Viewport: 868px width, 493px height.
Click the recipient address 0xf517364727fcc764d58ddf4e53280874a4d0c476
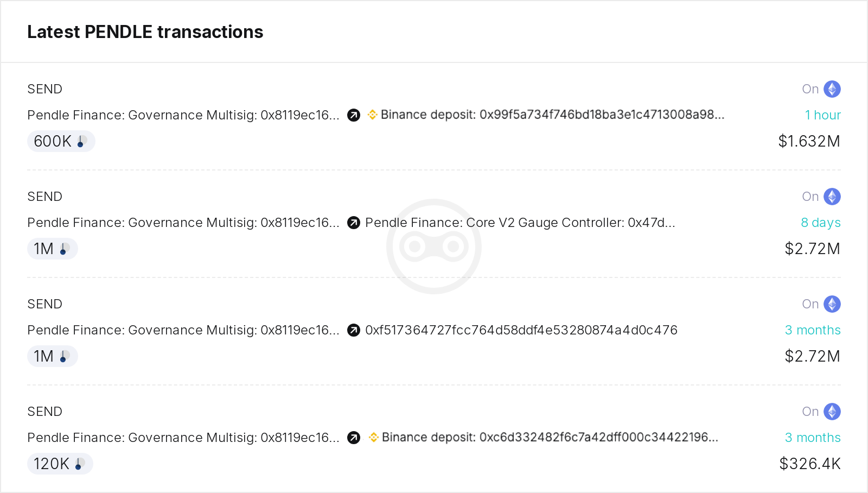point(521,330)
